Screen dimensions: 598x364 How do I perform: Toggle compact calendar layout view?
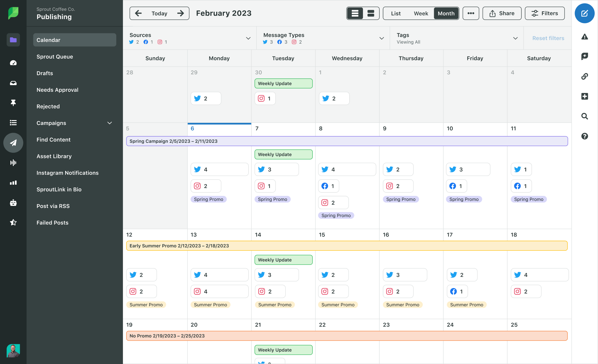pyautogui.click(x=371, y=13)
